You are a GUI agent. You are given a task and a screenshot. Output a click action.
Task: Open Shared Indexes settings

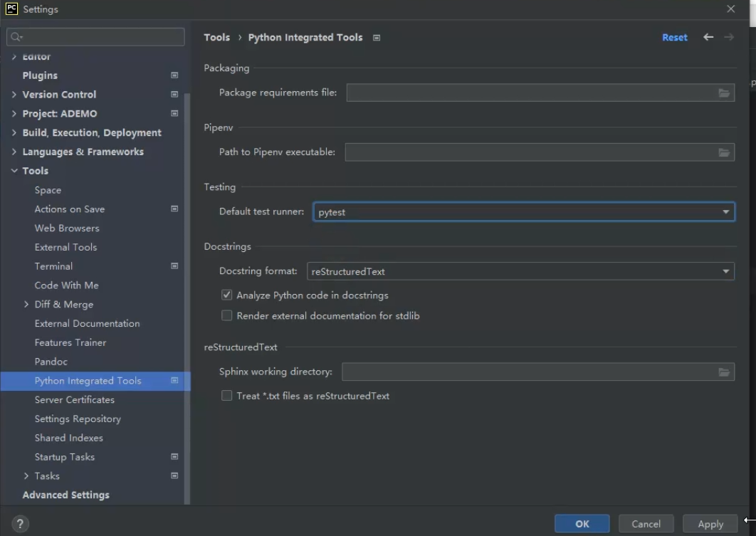pyautogui.click(x=69, y=438)
